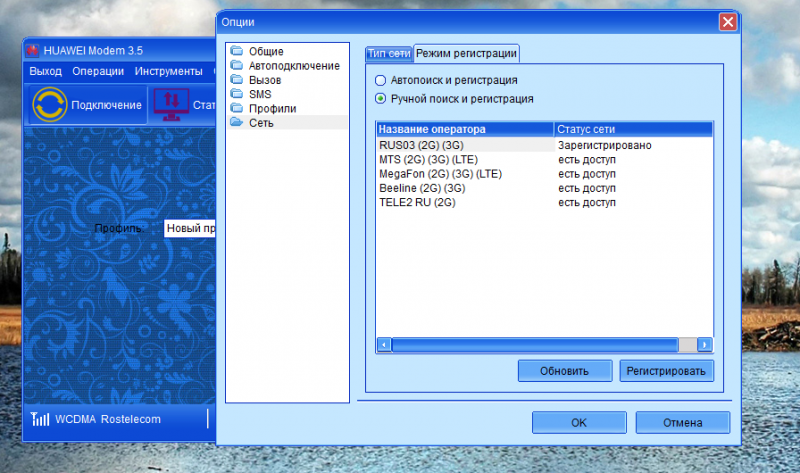Screen dimensions: 800x473
Task: Click the horizontal scrollbar right arrow
Action: [705, 344]
